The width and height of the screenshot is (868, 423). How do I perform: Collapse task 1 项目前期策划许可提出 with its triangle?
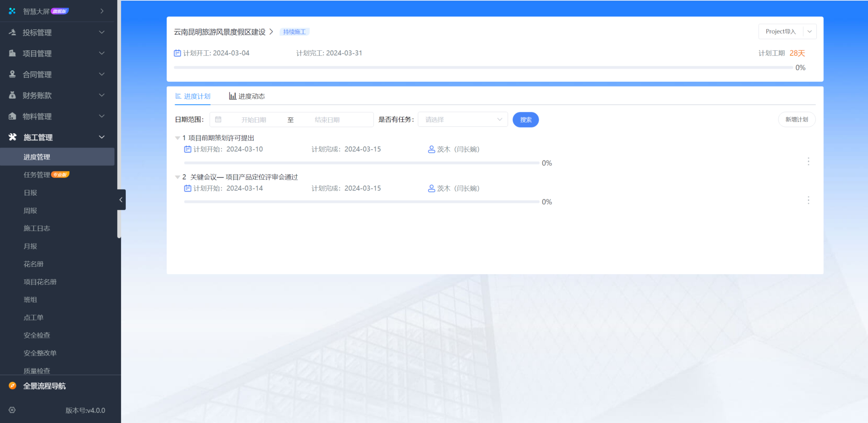[177, 138]
